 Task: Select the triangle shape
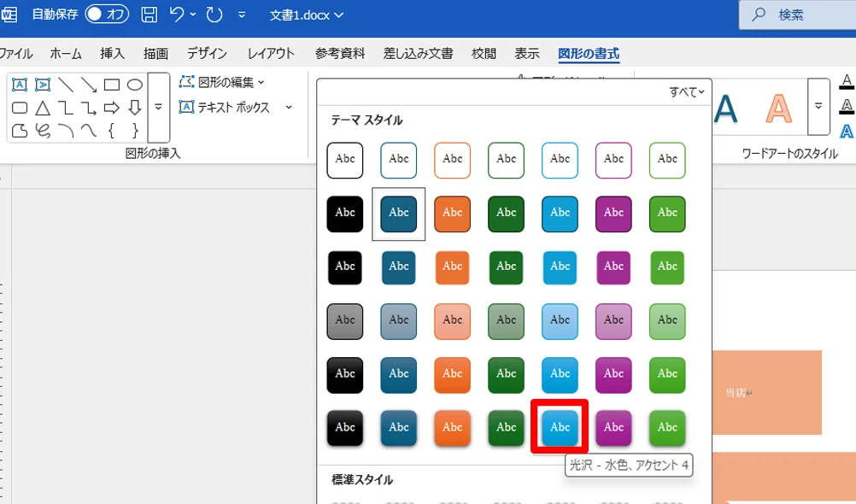click(x=43, y=108)
